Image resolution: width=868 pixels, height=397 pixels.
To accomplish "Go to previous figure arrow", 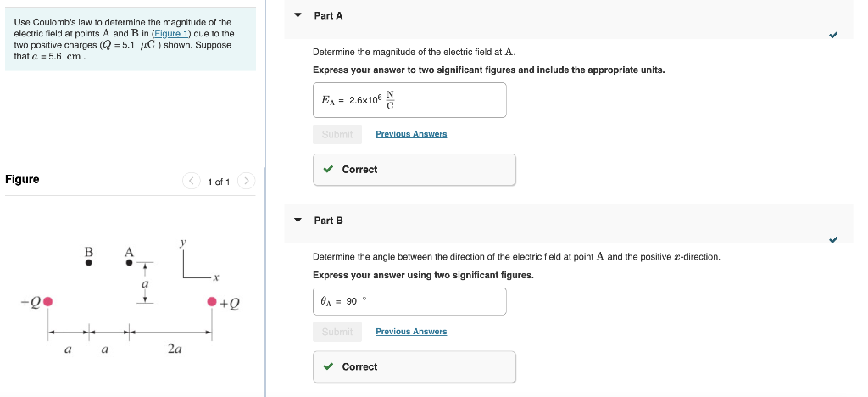I will (191, 181).
